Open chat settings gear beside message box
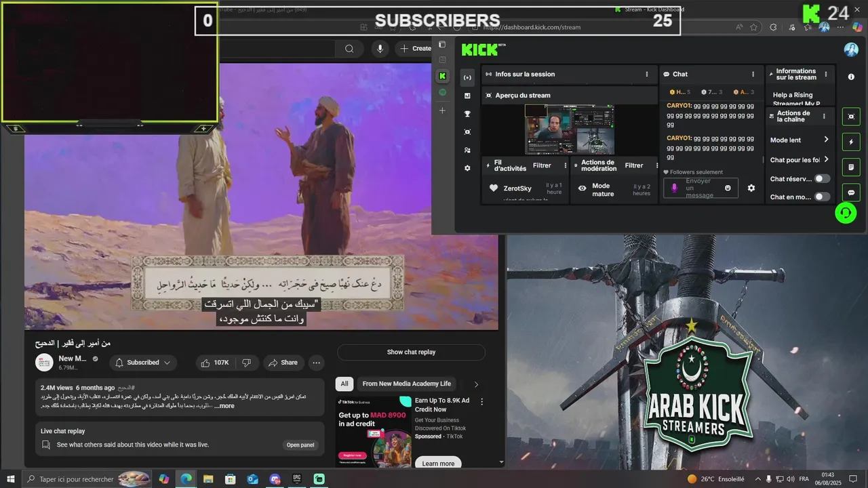Viewport: 868px width, 488px height. coord(751,188)
